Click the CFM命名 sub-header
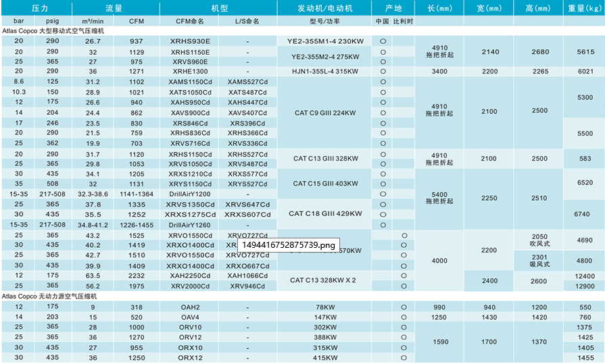This screenshot has height=364, width=605. click(190, 21)
